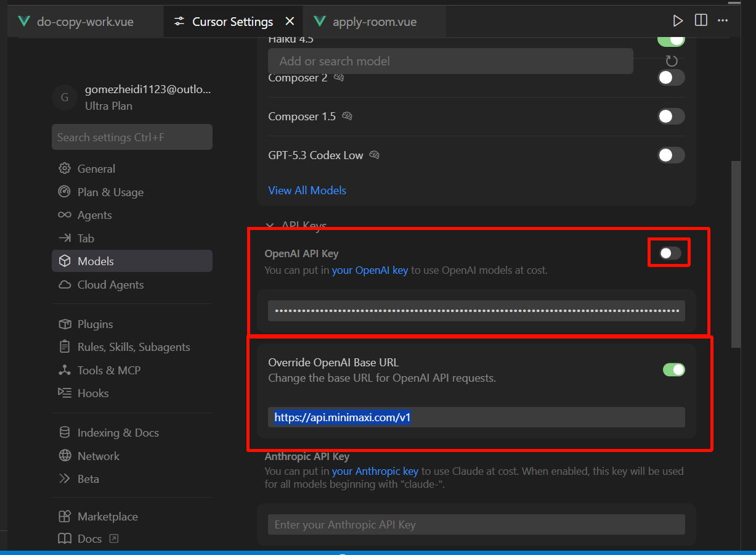
Task: Click the Rules, Skills, Subagents clipboard icon
Action: point(65,347)
